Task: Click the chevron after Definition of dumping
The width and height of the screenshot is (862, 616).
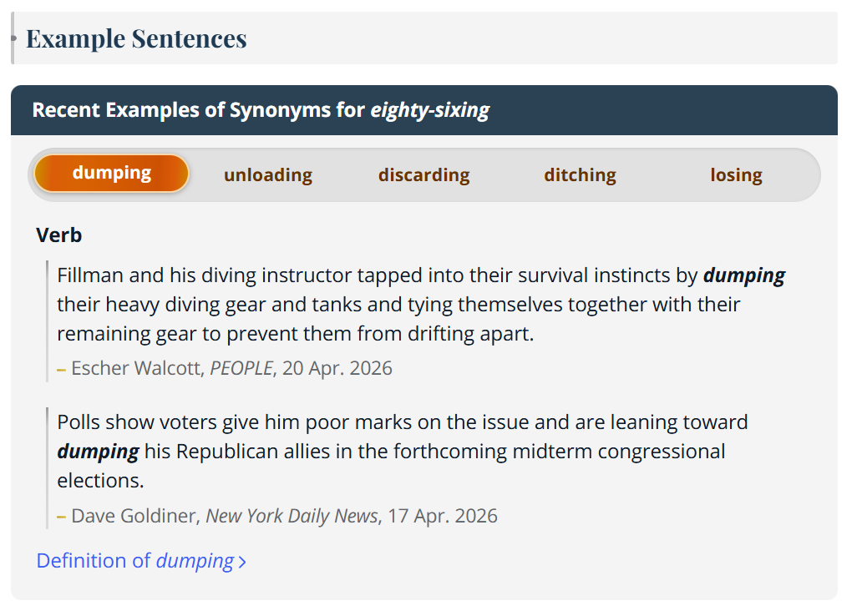Action: pyautogui.click(x=242, y=562)
